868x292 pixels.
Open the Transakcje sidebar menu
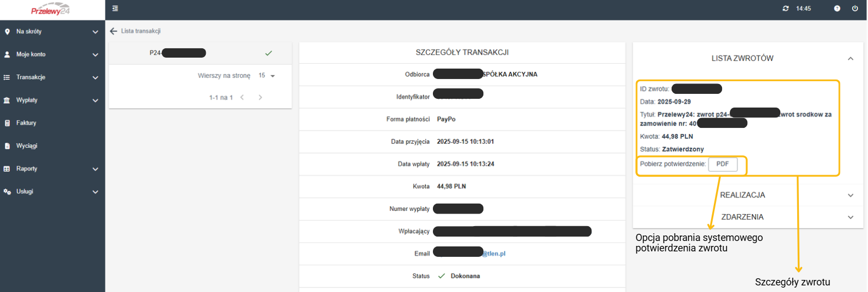coord(52,77)
